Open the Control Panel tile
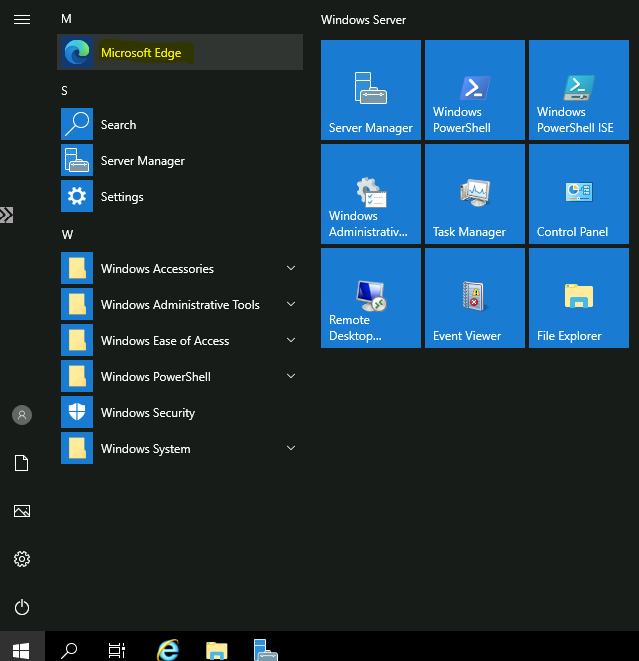Image resolution: width=639 pixels, height=661 pixels. pos(579,194)
